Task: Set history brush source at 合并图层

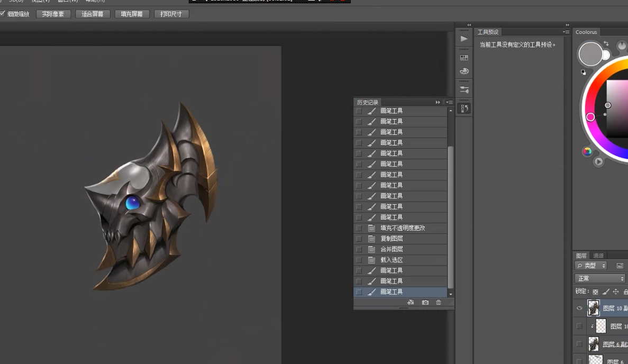Action: click(359, 250)
